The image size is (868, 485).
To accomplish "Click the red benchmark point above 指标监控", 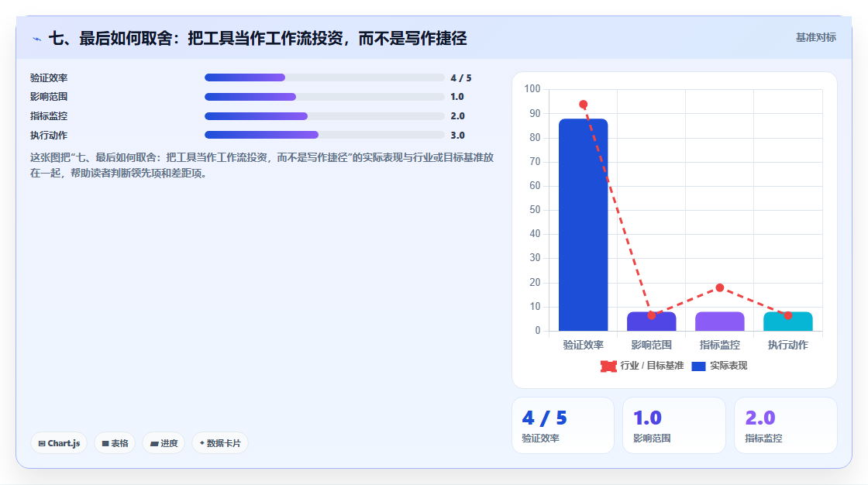I will click(x=720, y=287).
